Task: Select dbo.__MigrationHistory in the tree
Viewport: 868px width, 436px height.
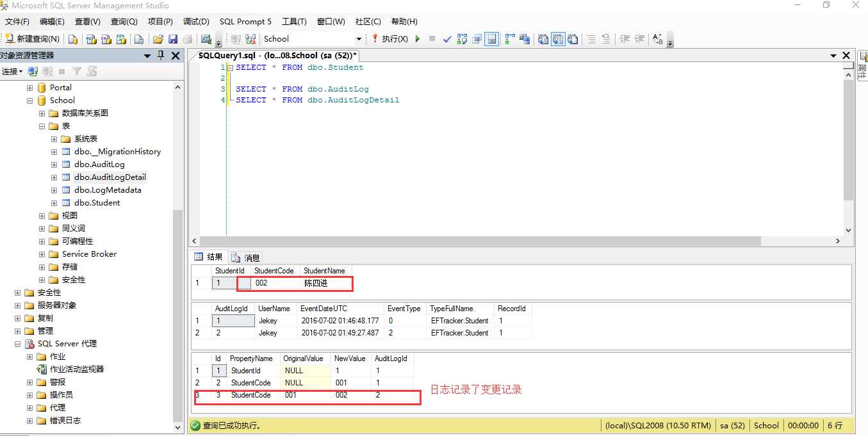Action: click(x=117, y=152)
